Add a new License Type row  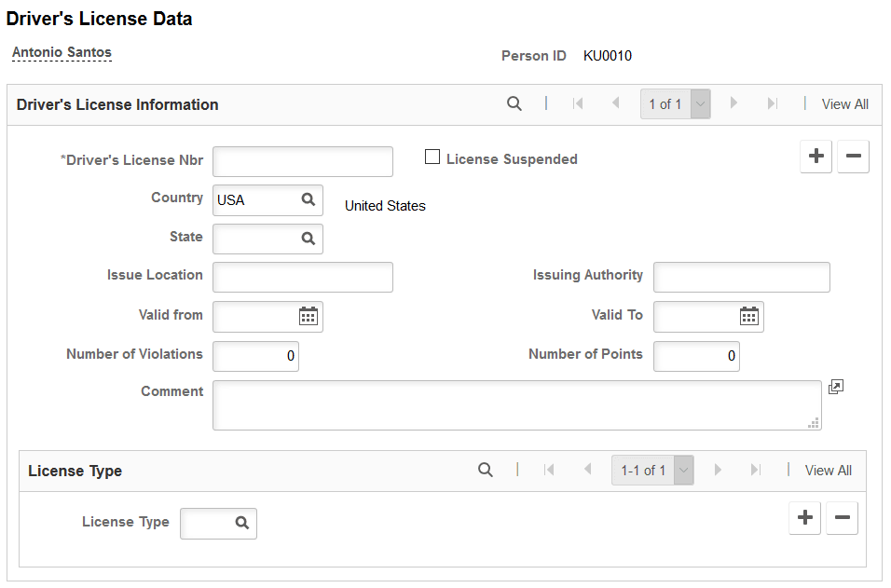pos(804,517)
